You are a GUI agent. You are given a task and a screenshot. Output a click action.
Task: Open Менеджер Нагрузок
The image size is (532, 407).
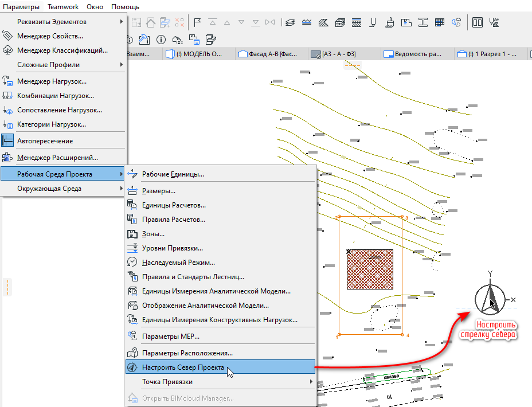pos(64,81)
